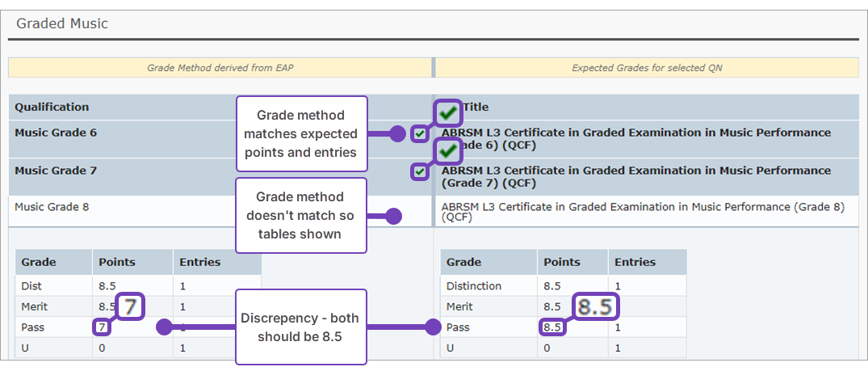Click the "Expected Grades for selected QN" banner
Image resolution: width=868 pixels, height=367 pixels.
click(647, 68)
